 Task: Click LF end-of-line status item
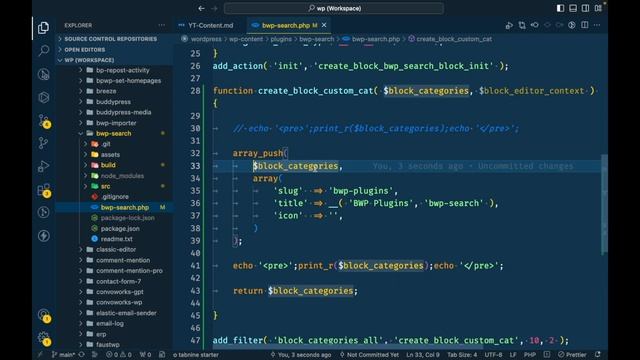pyautogui.click(x=513, y=355)
